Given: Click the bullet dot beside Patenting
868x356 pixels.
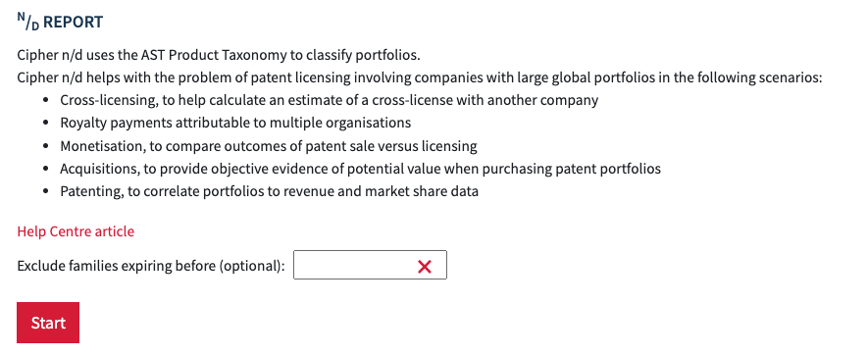Looking at the screenshot, I should click(x=46, y=192).
